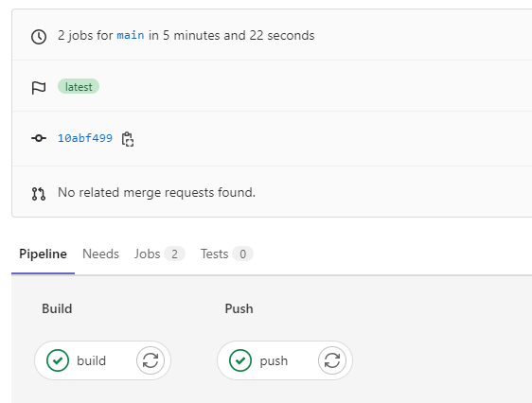Click the build job passed status icon
Viewport: 532px width, 403px height.
[x=58, y=360]
